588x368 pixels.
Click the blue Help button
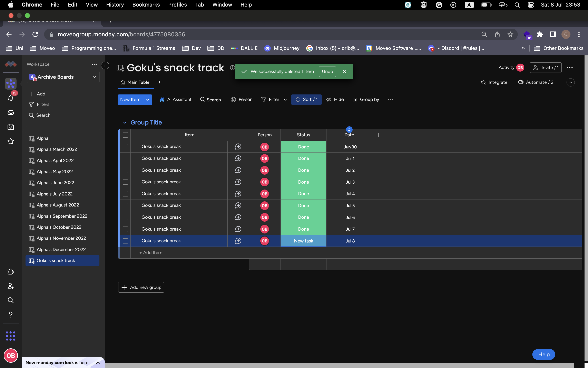pos(543,354)
